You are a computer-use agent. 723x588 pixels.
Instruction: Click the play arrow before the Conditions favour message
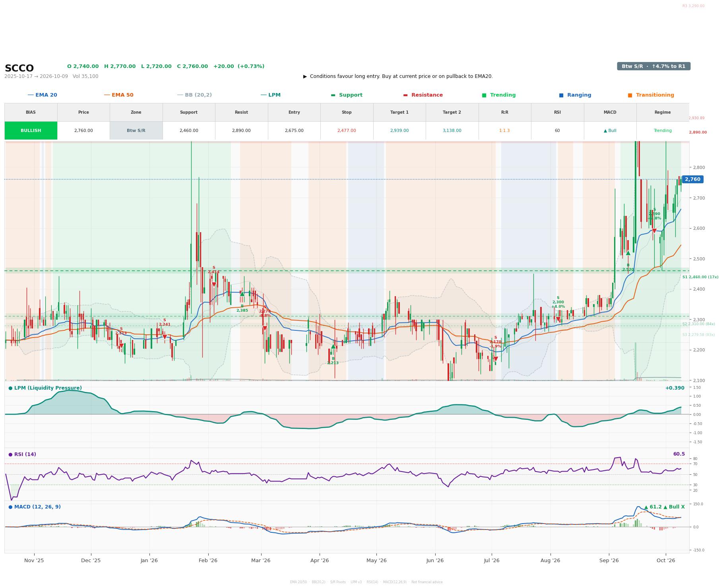pos(305,76)
